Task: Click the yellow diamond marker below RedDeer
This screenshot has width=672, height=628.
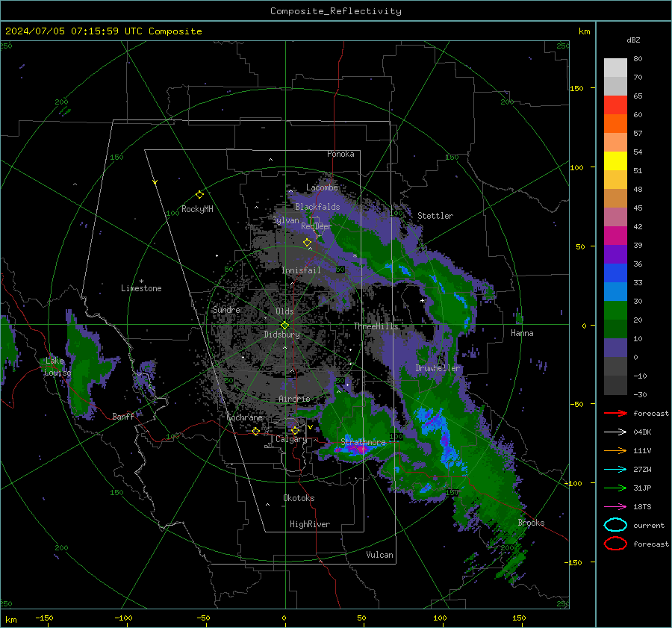Action: pyautogui.click(x=308, y=242)
